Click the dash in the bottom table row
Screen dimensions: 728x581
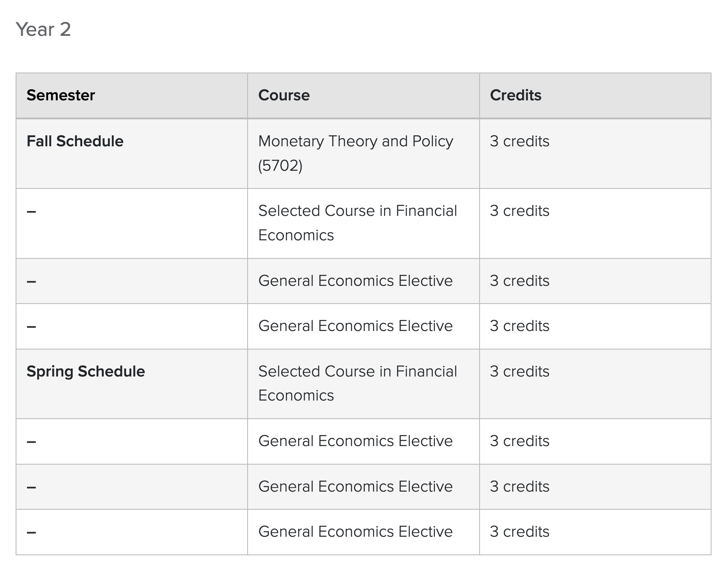tap(31, 533)
